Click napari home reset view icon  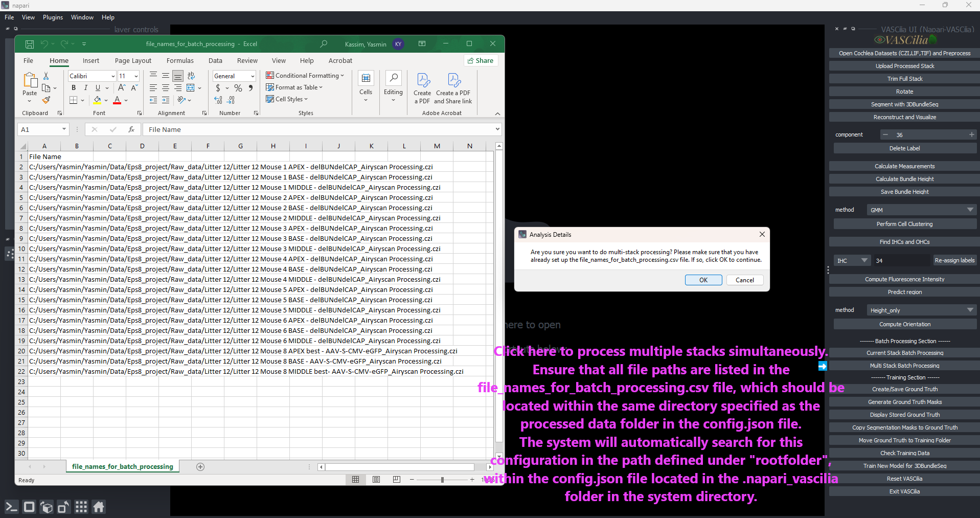[x=99, y=507]
